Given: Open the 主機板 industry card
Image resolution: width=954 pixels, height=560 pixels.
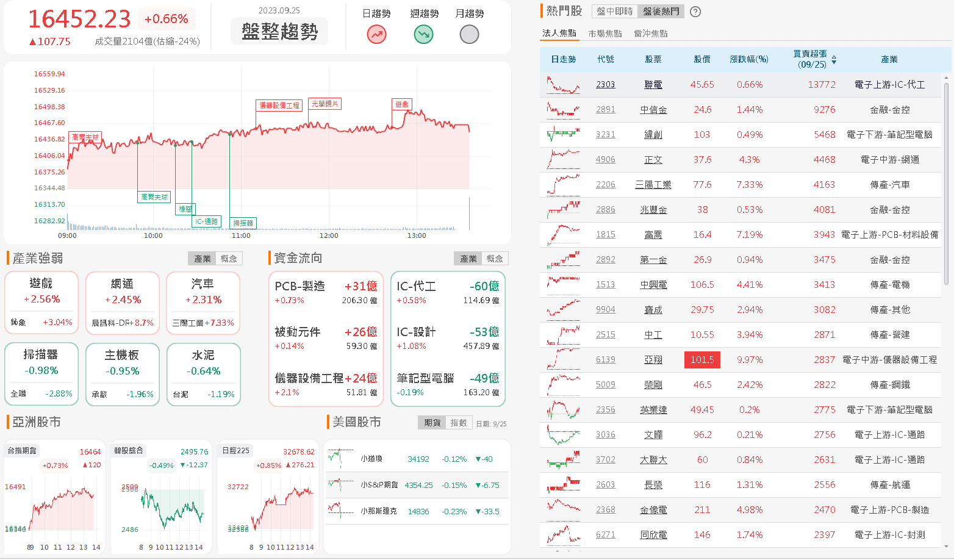Looking at the screenshot, I should pos(123,375).
